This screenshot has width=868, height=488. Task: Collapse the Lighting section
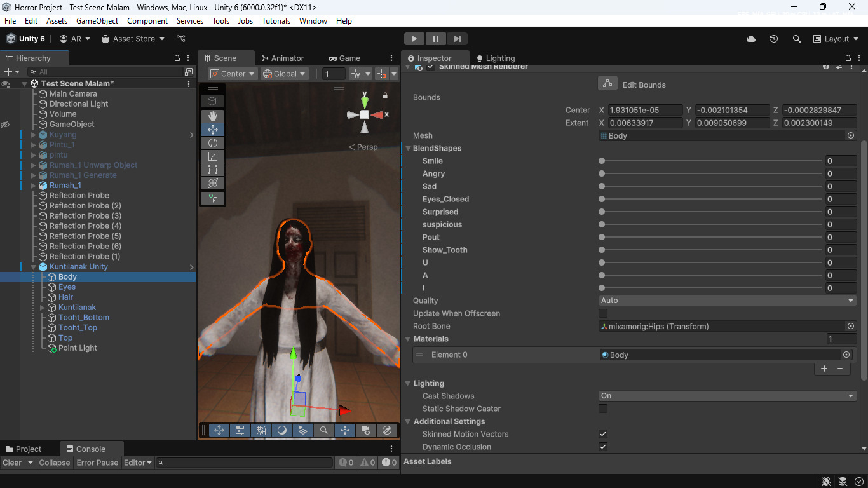(408, 383)
